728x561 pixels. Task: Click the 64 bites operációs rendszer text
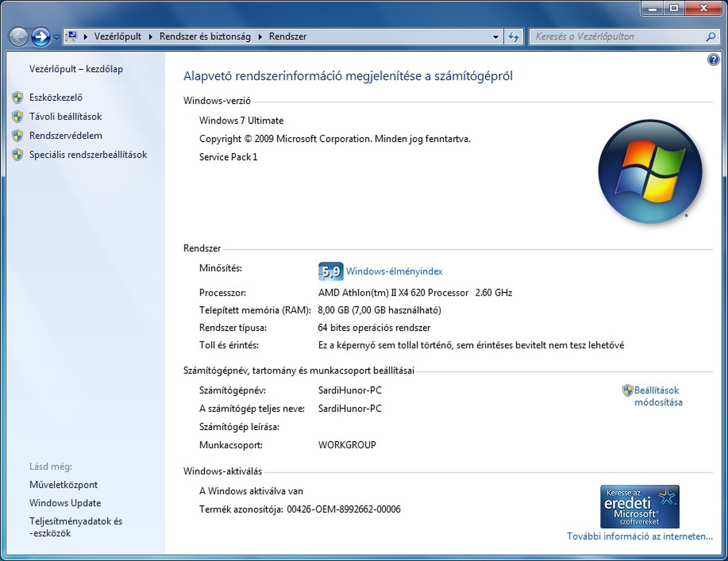tap(374, 328)
